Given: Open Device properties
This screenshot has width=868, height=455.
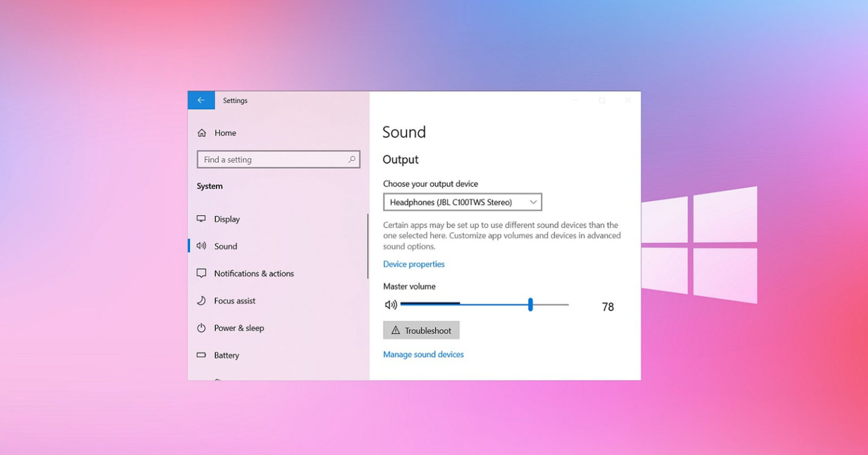Looking at the screenshot, I should tap(414, 264).
